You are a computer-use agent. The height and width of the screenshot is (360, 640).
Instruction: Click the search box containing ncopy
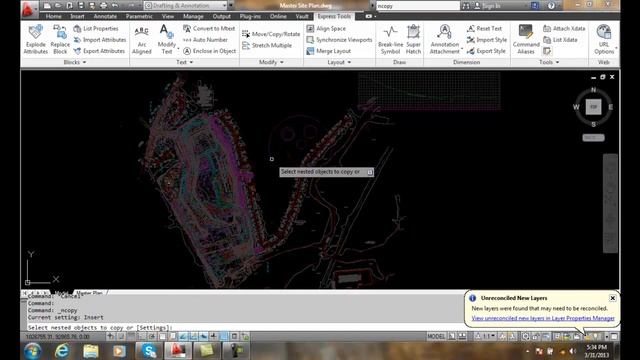pyautogui.click(x=418, y=6)
